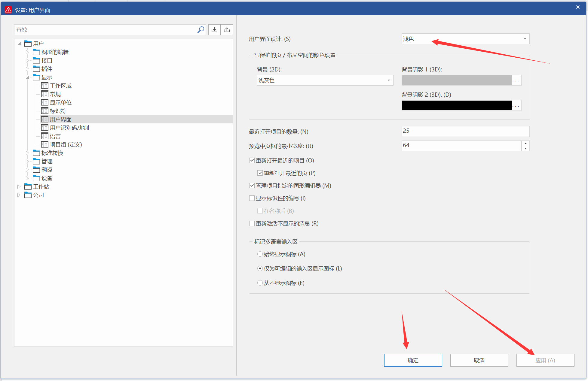This screenshot has width=588, height=381.
Task: Click the search magnifier icon
Action: [x=201, y=30]
